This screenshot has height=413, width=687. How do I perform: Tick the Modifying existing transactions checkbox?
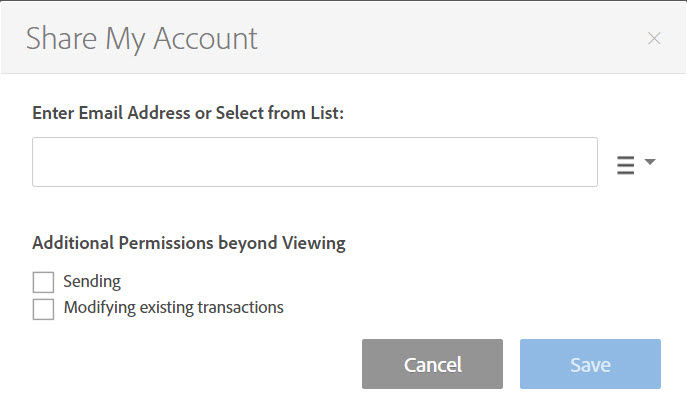[x=43, y=309]
